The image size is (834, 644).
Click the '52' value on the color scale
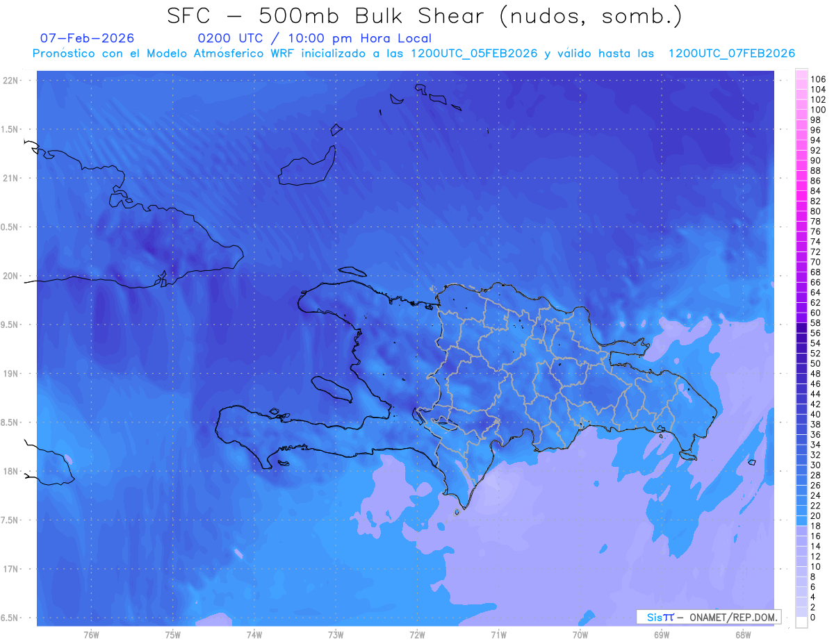click(x=815, y=354)
